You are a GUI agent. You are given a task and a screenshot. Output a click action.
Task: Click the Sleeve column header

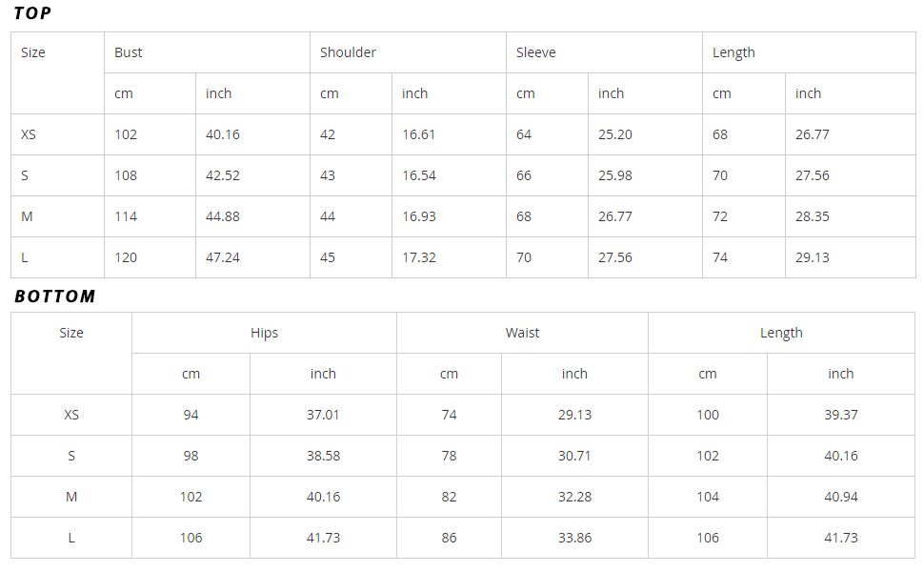535,52
